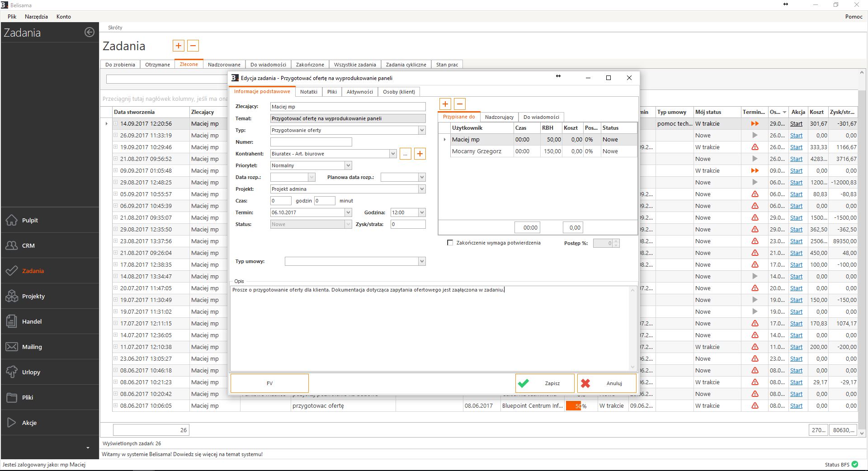Screen dimensions: 868x471
Task: Click the Numer input field
Action: click(311, 142)
